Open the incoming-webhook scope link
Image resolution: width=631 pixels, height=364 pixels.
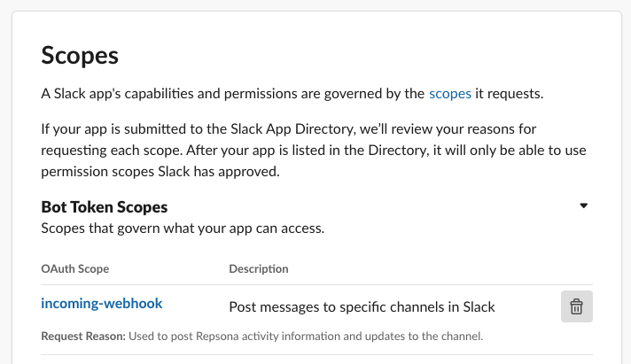pos(102,304)
